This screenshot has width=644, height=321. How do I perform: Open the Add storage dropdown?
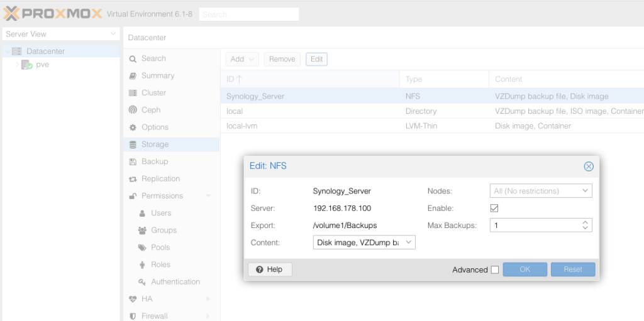click(242, 59)
